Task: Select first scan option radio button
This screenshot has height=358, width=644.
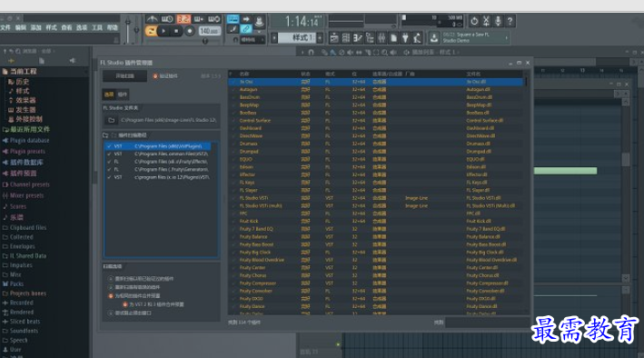Action: (x=111, y=279)
